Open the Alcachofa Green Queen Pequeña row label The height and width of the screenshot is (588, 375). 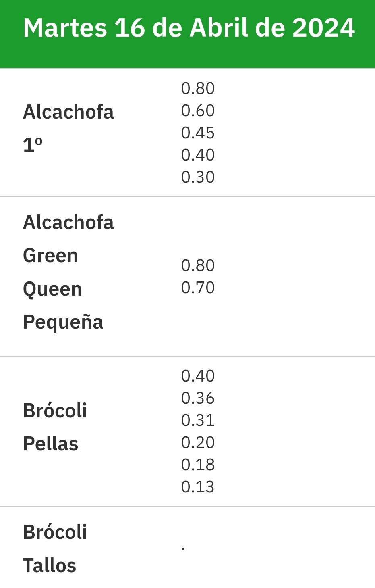tap(68, 272)
